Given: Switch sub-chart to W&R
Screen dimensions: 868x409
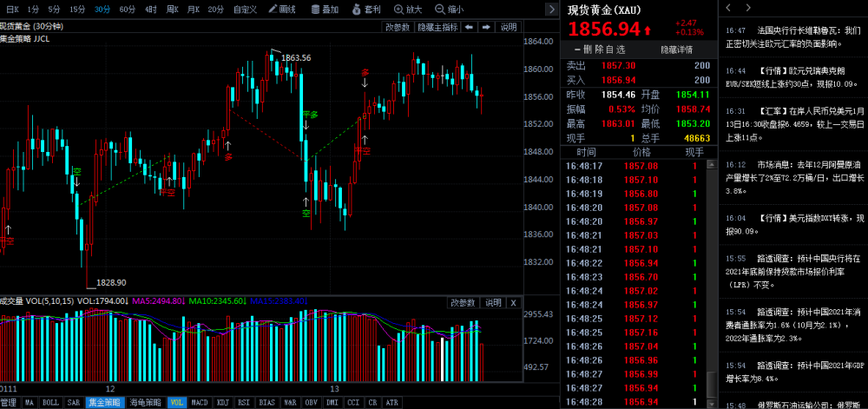Looking at the screenshot, I should tap(290, 402).
